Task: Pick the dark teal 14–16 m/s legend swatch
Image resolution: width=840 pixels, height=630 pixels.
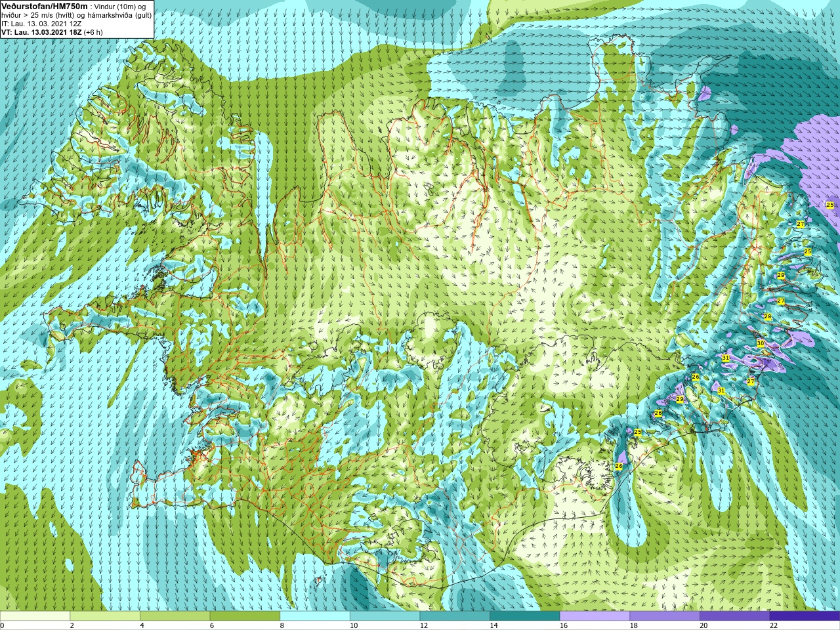Action: click(525, 616)
